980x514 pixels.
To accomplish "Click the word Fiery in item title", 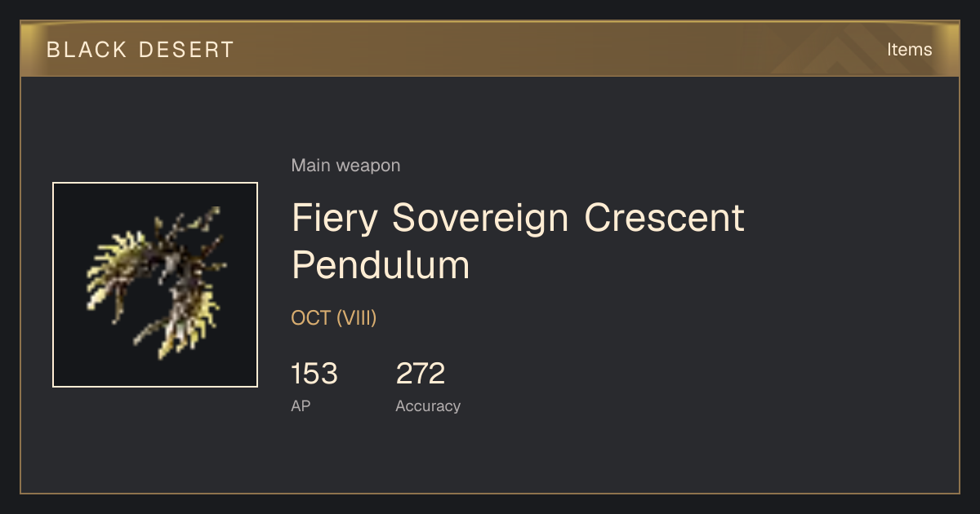I will pos(335,219).
